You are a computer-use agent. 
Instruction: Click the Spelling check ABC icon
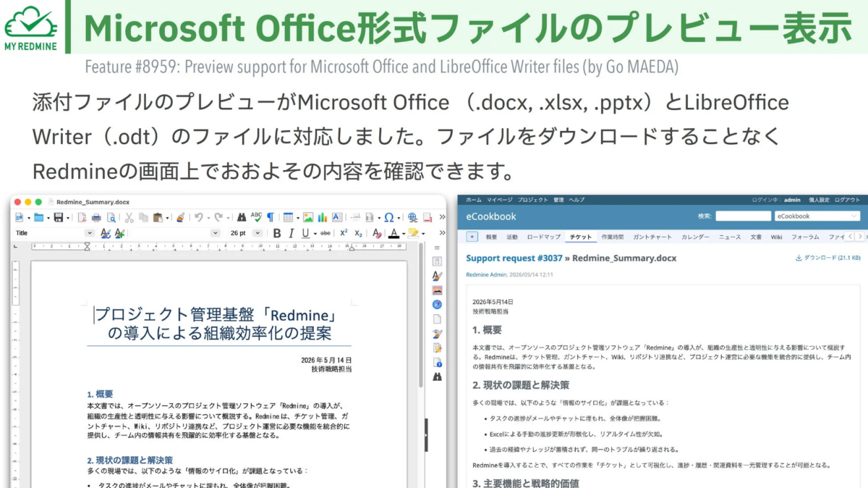pos(256,216)
